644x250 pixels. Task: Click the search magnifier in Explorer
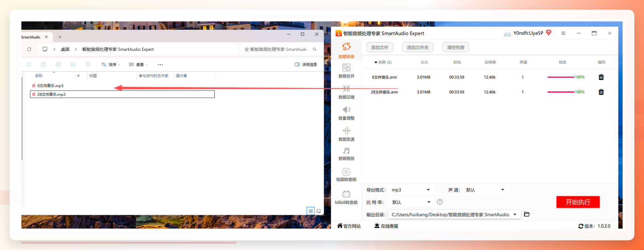pyautogui.click(x=314, y=49)
